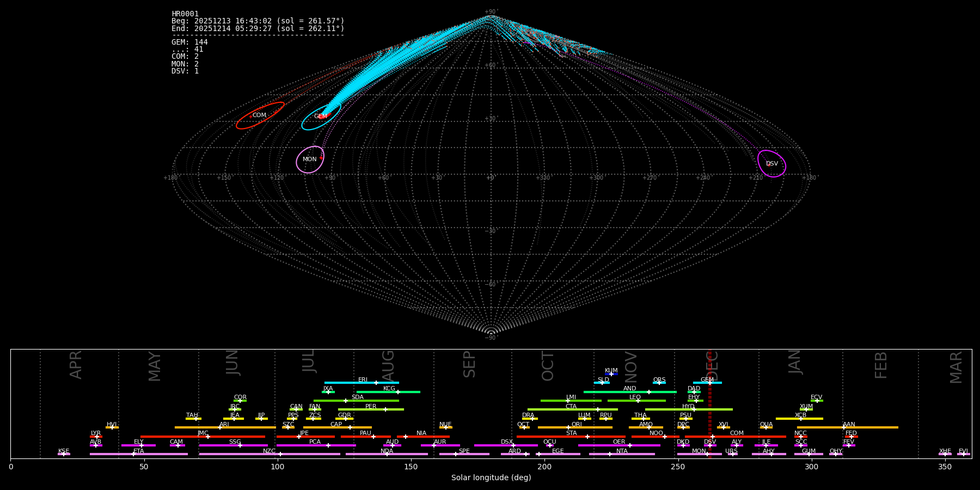This screenshot has height=490, width=980.
Task: Click the orange AAN shower bar
Action: click(871, 427)
